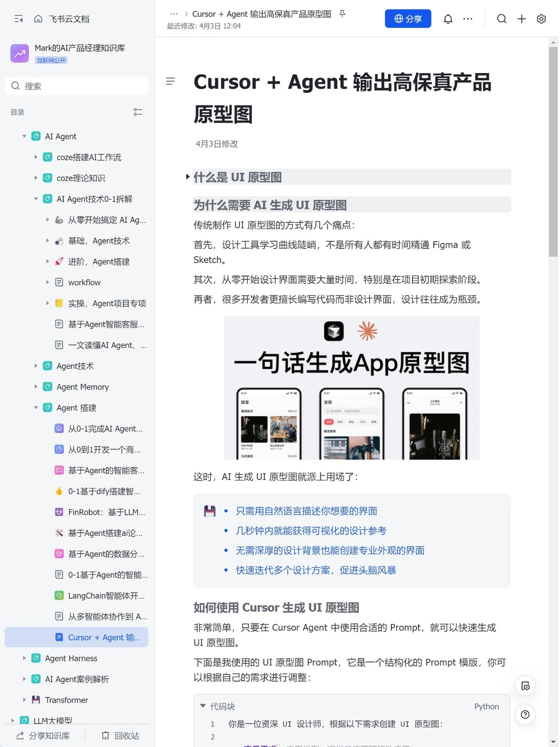Screen dimensions: 560x747
Task: Expand the coze搭建AI工作流 node
Action: coord(36,157)
